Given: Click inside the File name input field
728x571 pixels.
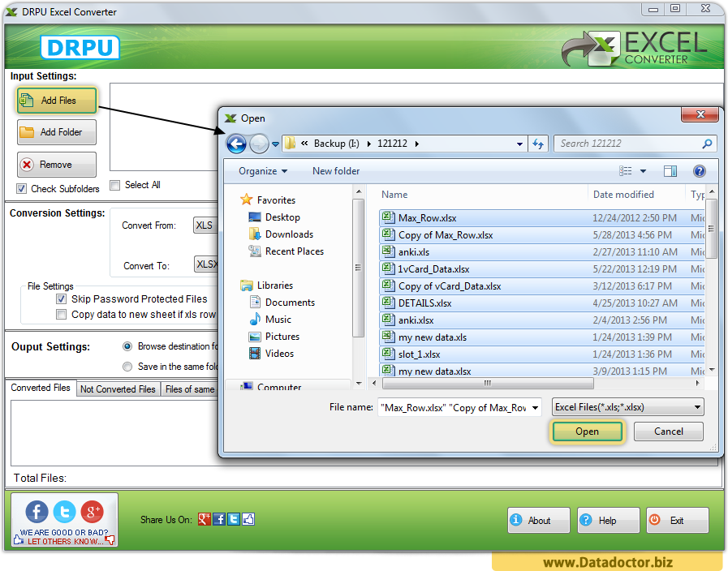Looking at the screenshot, I should pos(454,407).
